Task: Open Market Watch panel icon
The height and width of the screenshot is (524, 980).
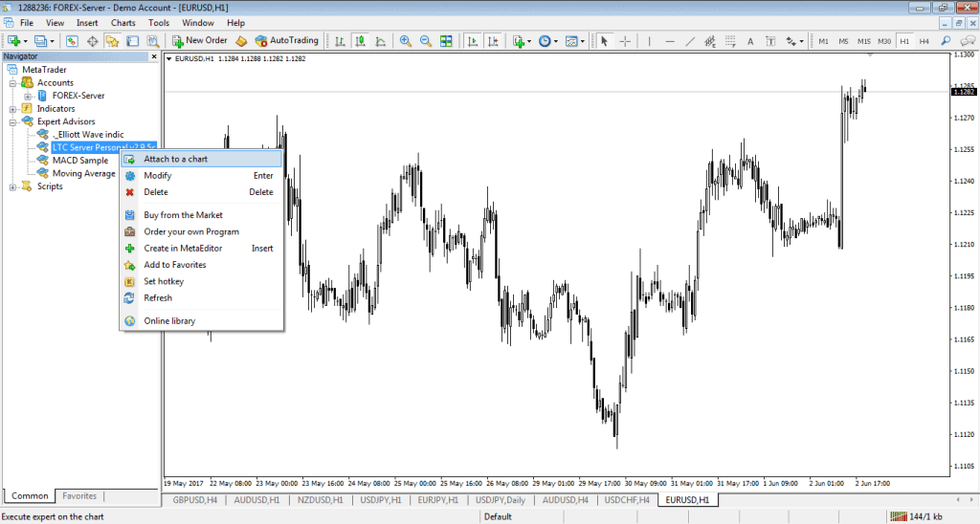Action: [72, 41]
